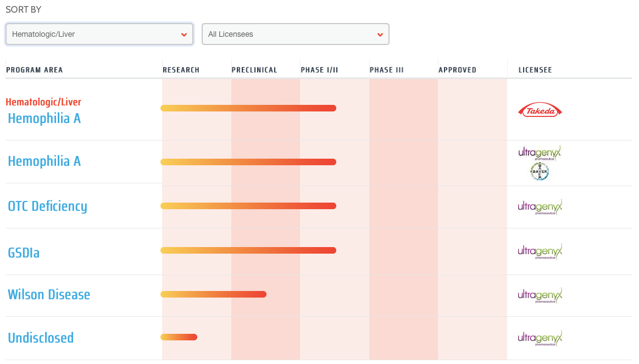The width and height of the screenshot is (639, 364).
Task: Click Ultragenyx logo beside OTC Deficiency
Action: tap(540, 207)
